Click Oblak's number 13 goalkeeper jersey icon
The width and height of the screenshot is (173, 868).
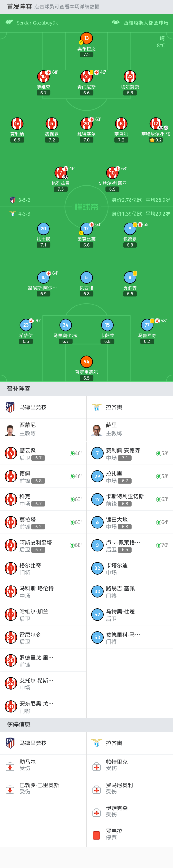pos(86,38)
